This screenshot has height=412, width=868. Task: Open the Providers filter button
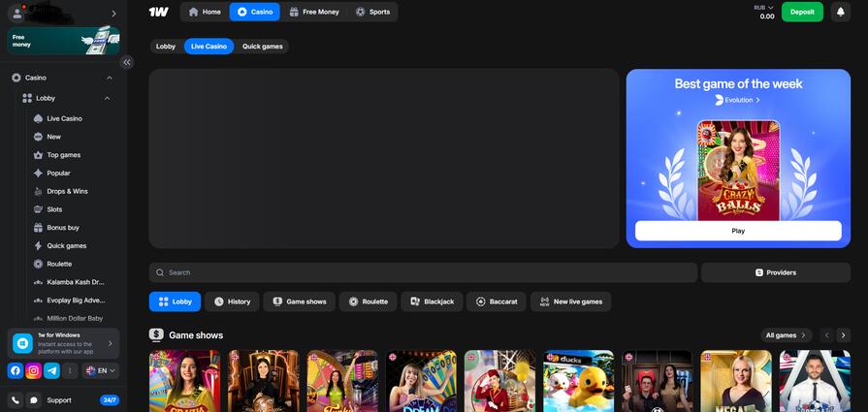click(775, 272)
